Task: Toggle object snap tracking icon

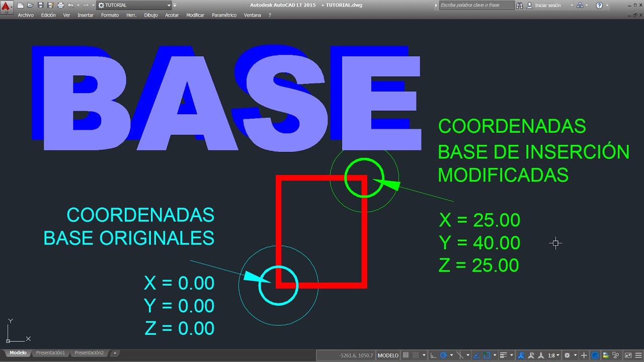Action: 476,355
